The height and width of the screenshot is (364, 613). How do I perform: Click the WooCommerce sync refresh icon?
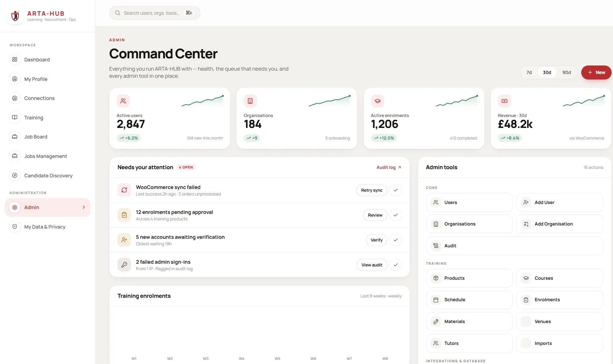click(124, 190)
